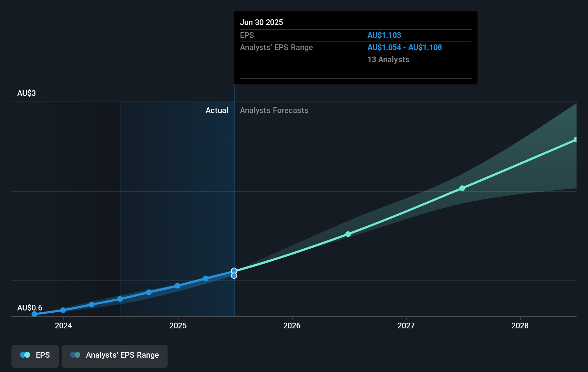
Task: Click the 'Actual' section label
Action: [217, 110]
